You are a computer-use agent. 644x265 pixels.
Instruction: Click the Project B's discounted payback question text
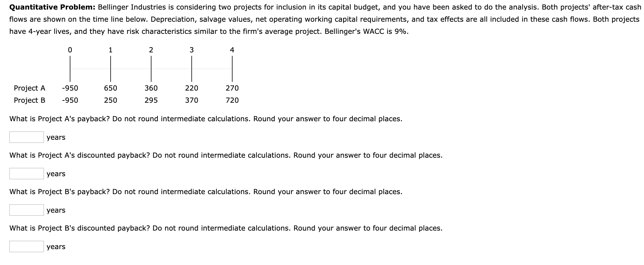pyautogui.click(x=226, y=228)
